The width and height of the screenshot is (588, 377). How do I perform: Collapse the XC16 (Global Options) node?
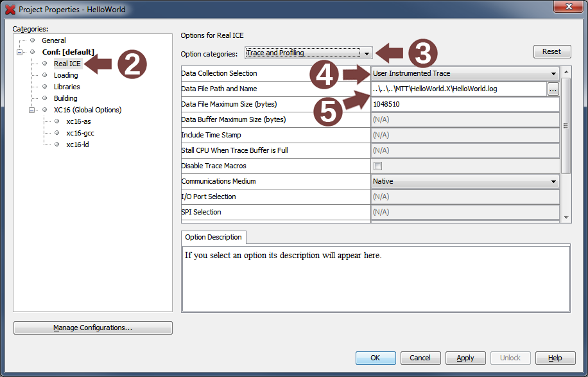[31, 110]
